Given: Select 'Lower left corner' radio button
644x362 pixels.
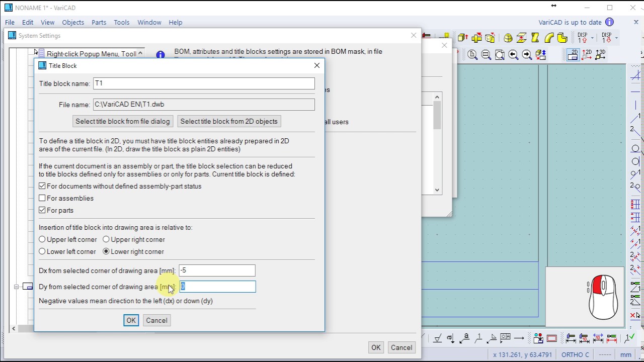Looking at the screenshot, I should click(42, 251).
